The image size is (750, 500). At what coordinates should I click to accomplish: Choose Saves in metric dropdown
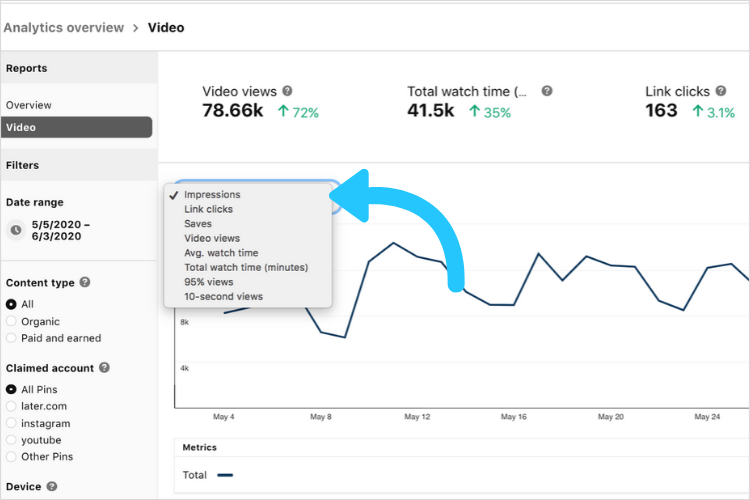click(248, 223)
